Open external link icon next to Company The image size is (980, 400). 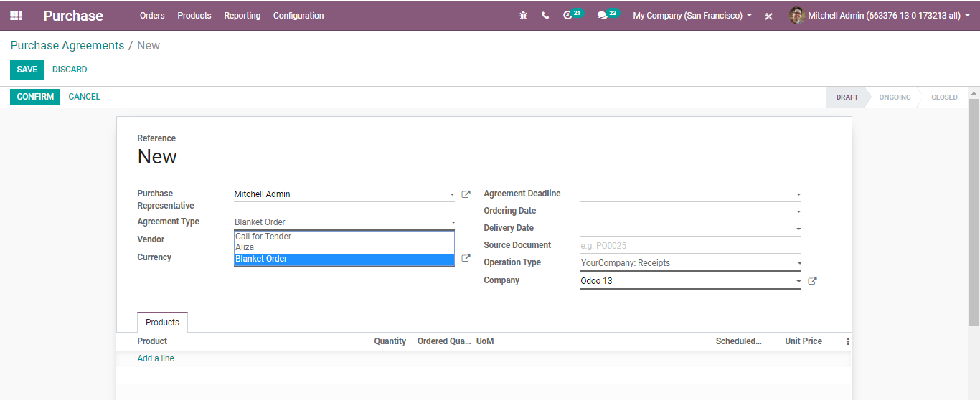(812, 281)
